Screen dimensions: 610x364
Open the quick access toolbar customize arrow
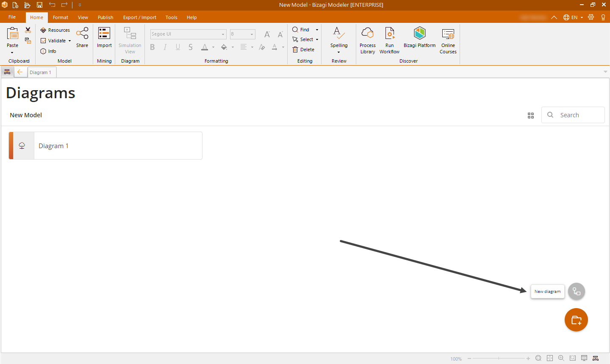point(80,5)
